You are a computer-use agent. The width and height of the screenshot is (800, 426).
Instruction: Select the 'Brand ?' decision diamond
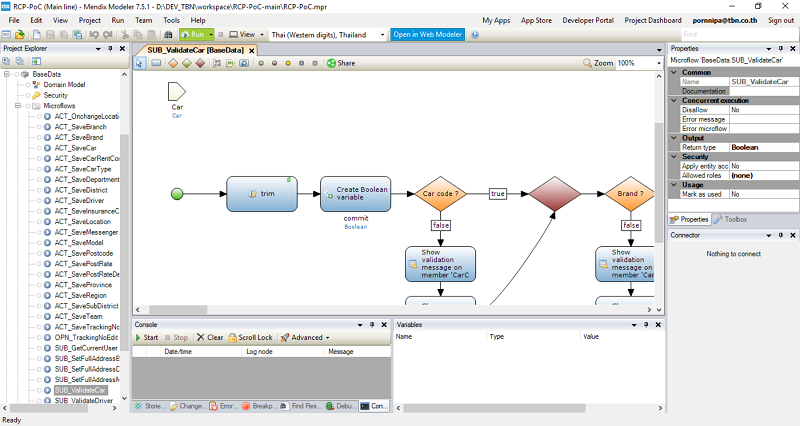[x=630, y=194]
